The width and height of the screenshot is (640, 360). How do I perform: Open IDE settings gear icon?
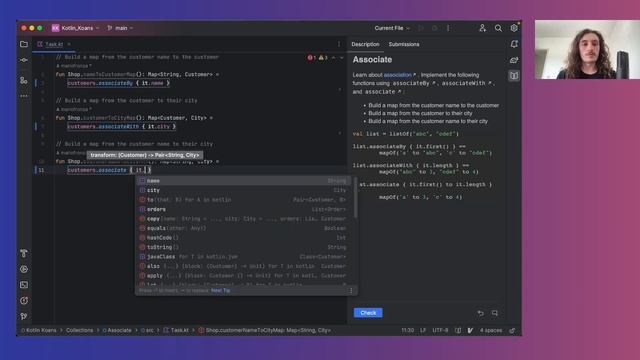[514, 28]
